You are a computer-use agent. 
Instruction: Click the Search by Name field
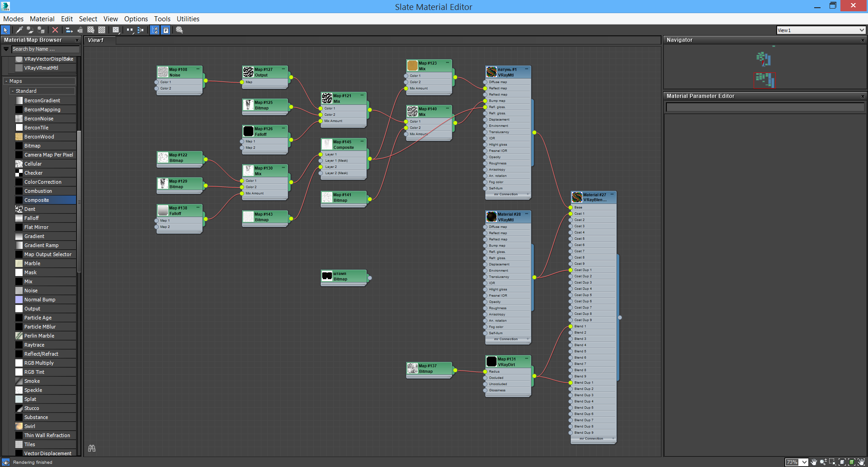pos(45,49)
